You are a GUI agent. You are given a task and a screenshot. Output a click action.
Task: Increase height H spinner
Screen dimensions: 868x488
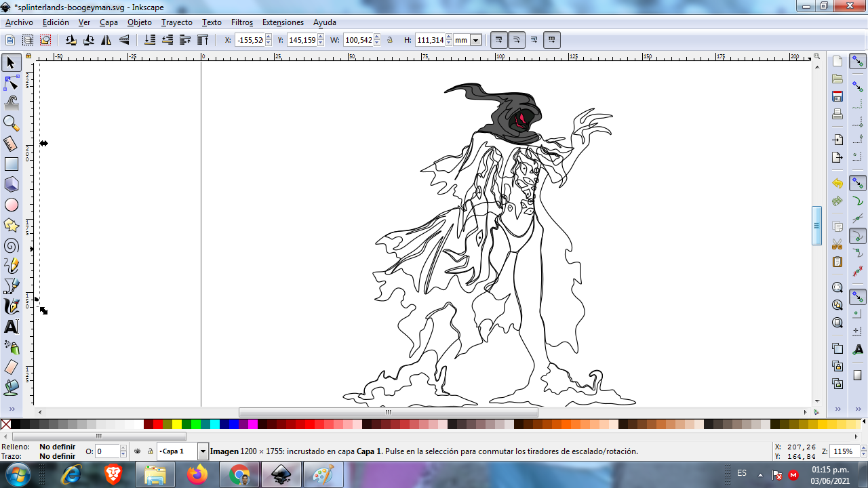pos(449,37)
